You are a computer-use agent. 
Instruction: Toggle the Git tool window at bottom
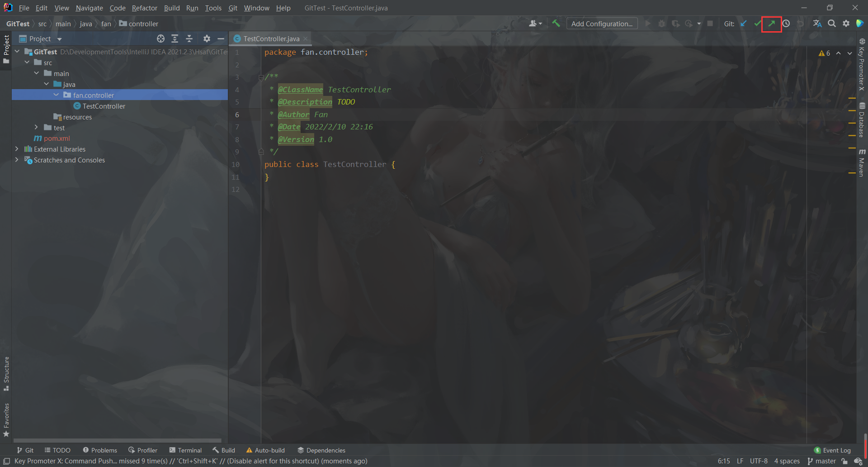(x=25, y=450)
